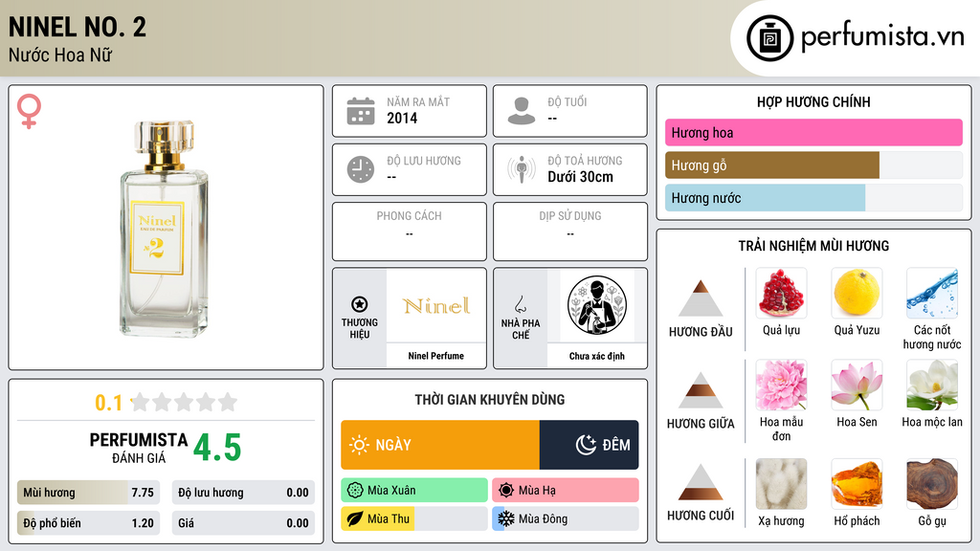The image size is (980, 551).
Task: Click the NINEL NO. 2 title
Action: coord(78,27)
